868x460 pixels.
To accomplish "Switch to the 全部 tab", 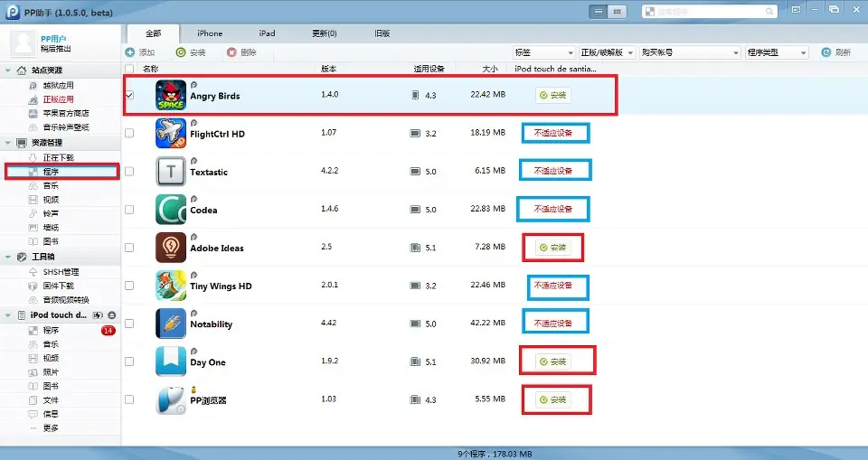I will tap(153, 33).
